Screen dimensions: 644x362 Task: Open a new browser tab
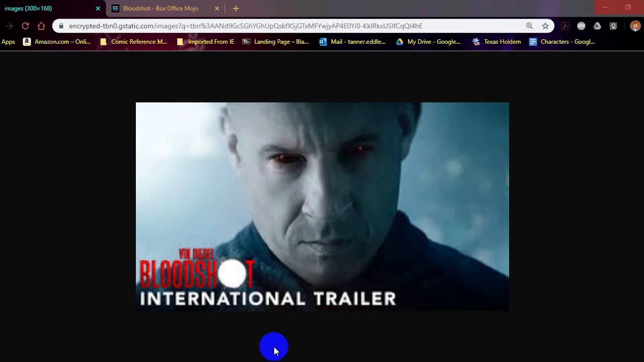(x=235, y=9)
